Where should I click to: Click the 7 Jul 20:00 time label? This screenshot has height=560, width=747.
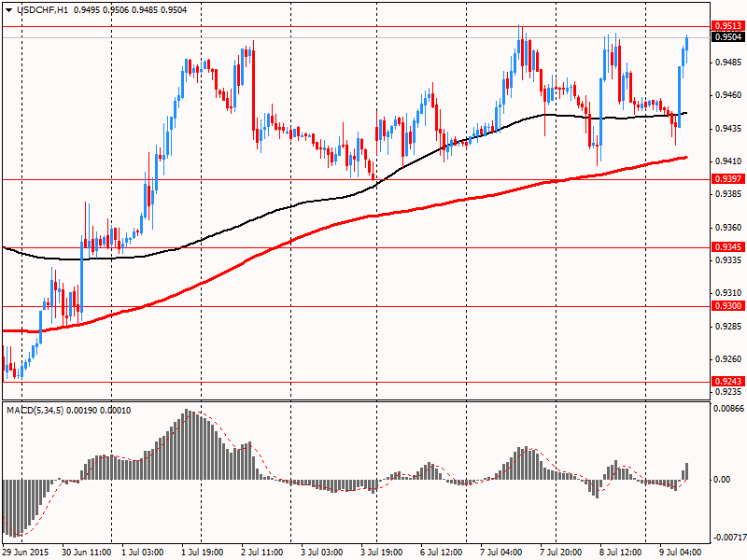click(x=561, y=553)
